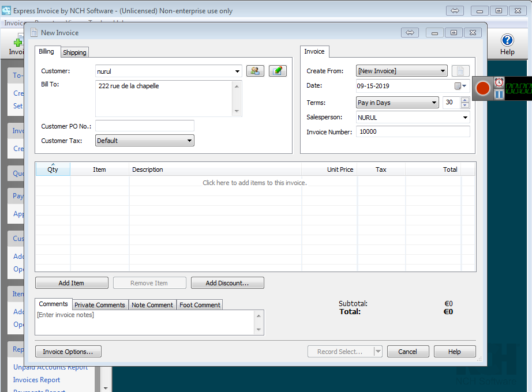Open calendar picker next to Date field
The height and width of the screenshot is (392, 532).
460,86
